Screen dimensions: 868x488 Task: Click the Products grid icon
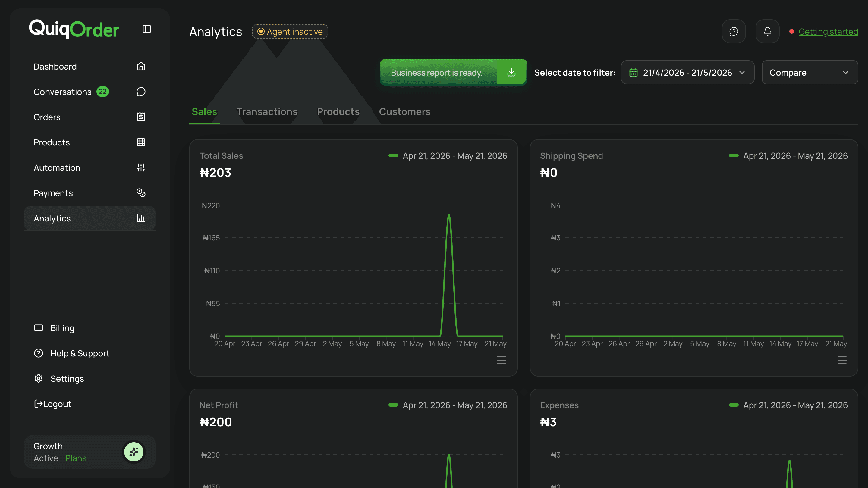click(x=141, y=142)
